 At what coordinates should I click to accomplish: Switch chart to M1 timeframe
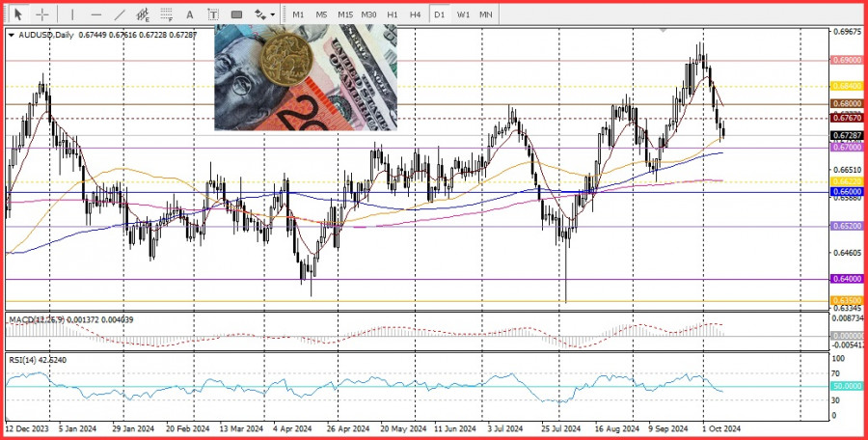click(x=298, y=14)
